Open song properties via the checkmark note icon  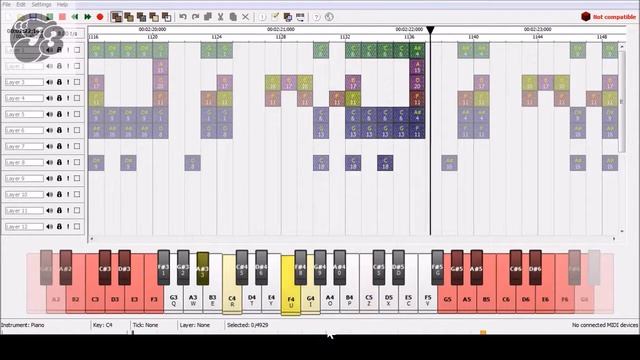pos(275,17)
